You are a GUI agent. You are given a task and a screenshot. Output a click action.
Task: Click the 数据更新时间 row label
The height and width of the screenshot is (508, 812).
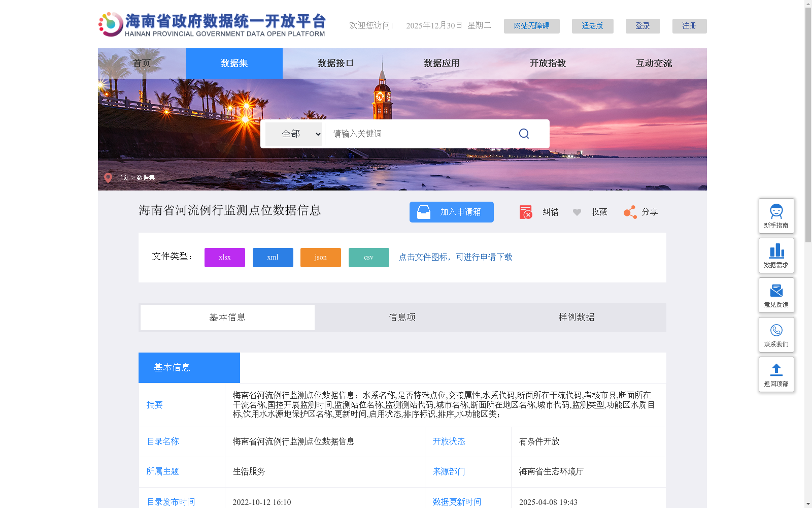coord(457,502)
